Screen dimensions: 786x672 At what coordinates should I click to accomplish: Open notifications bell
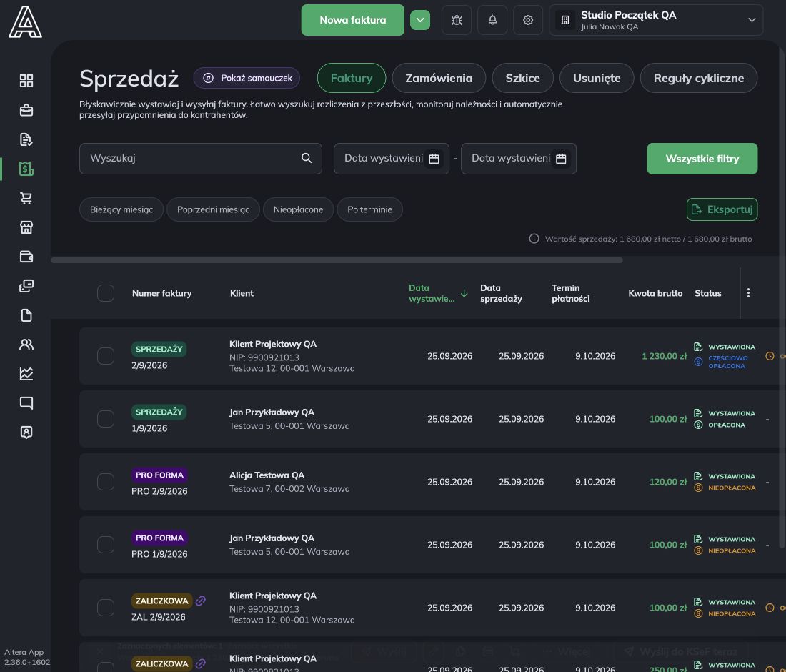[x=492, y=20]
